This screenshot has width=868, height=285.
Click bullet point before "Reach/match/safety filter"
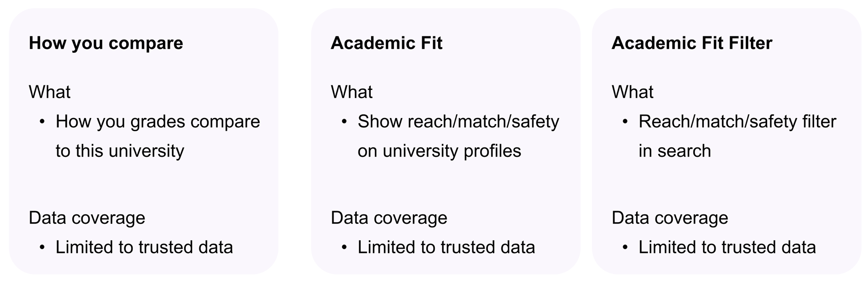tap(625, 122)
